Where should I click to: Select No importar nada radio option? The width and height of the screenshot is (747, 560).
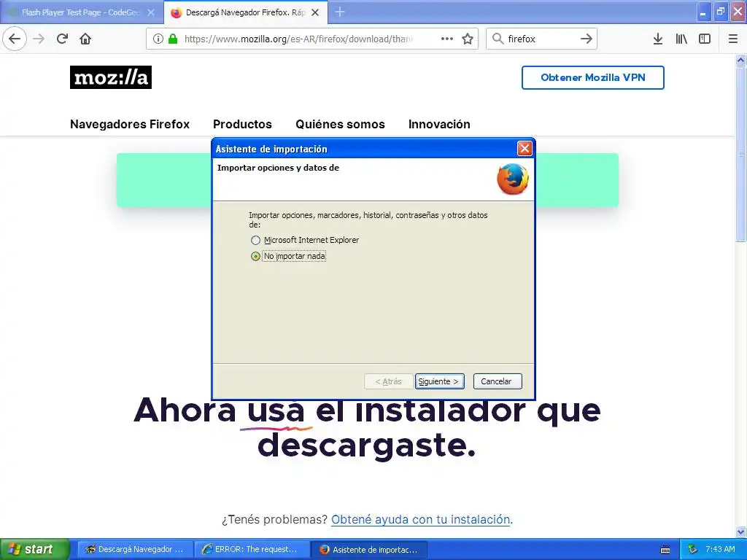coord(256,256)
